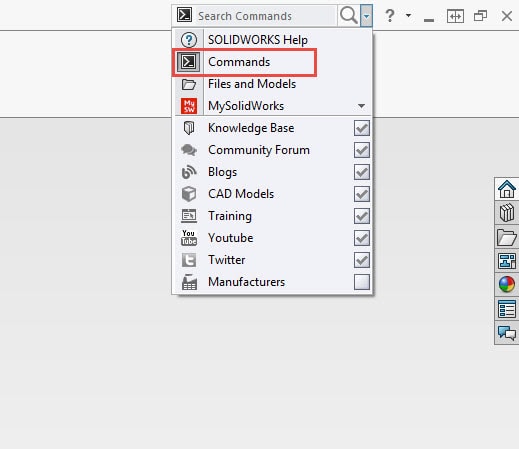Viewport: 519px width, 449px height.
Task: Click the Twitter label
Action: (227, 260)
